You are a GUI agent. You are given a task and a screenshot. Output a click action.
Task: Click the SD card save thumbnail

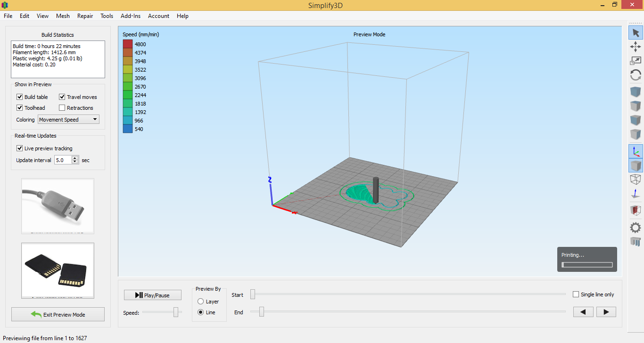pyautogui.click(x=58, y=270)
